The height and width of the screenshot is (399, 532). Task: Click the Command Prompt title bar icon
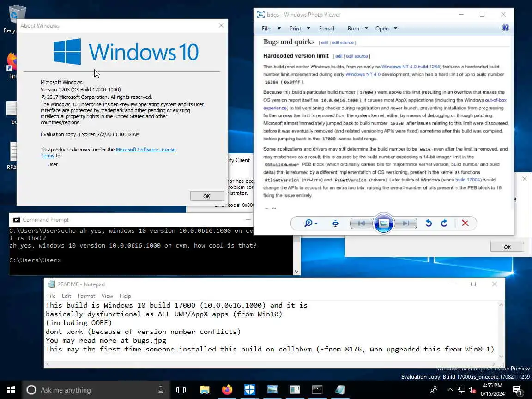tap(16, 220)
